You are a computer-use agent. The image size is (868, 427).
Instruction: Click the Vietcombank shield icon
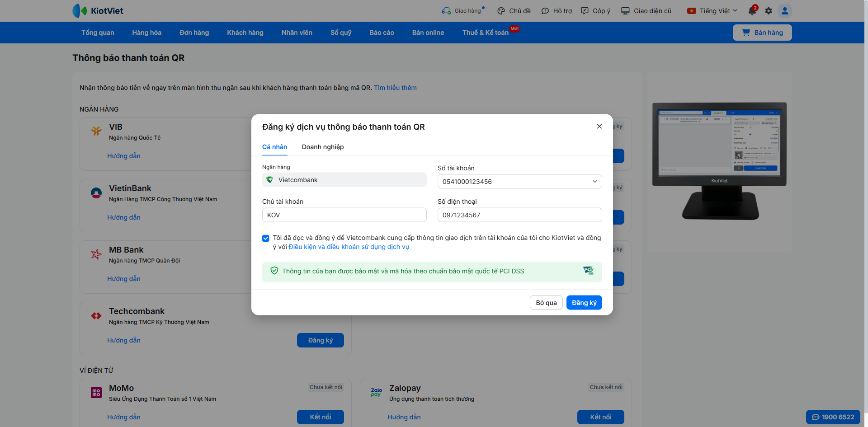pos(270,180)
